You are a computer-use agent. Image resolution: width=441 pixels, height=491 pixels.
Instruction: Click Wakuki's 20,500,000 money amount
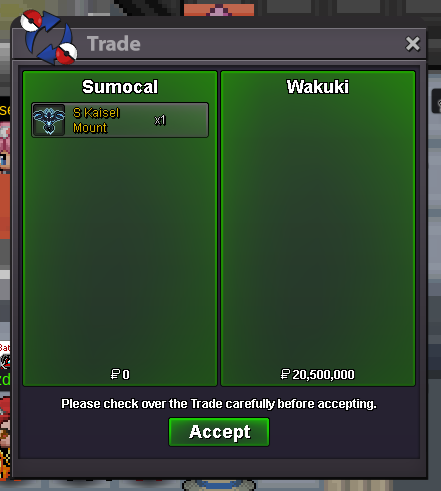click(x=323, y=375)
